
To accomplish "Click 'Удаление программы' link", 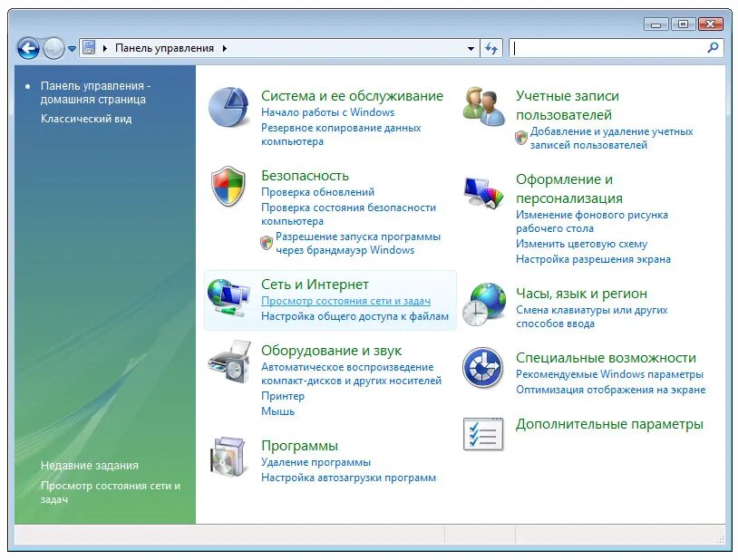I will click(x=316, y=462).
